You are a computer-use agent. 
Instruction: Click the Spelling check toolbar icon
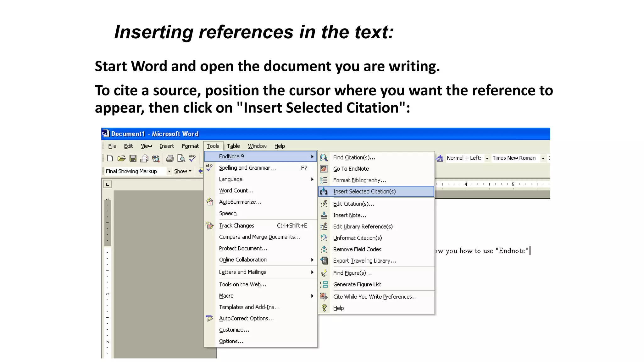(192, 158)
